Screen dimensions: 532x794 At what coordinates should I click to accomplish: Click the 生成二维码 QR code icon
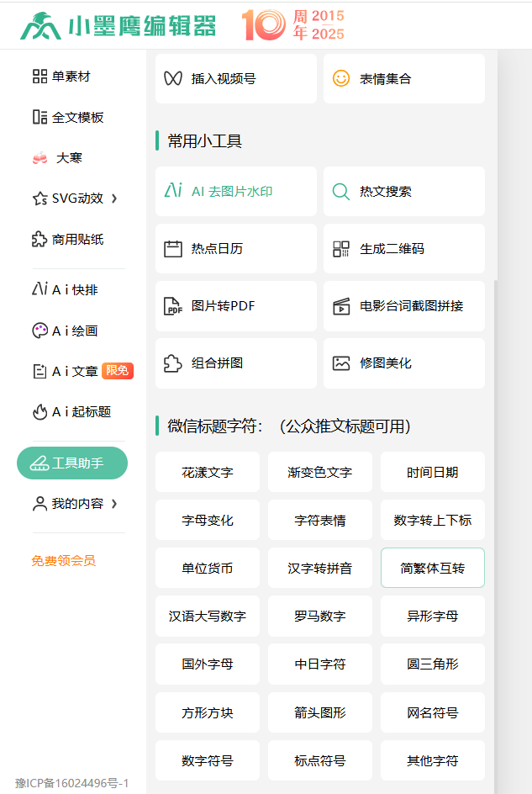click(341, 249)
